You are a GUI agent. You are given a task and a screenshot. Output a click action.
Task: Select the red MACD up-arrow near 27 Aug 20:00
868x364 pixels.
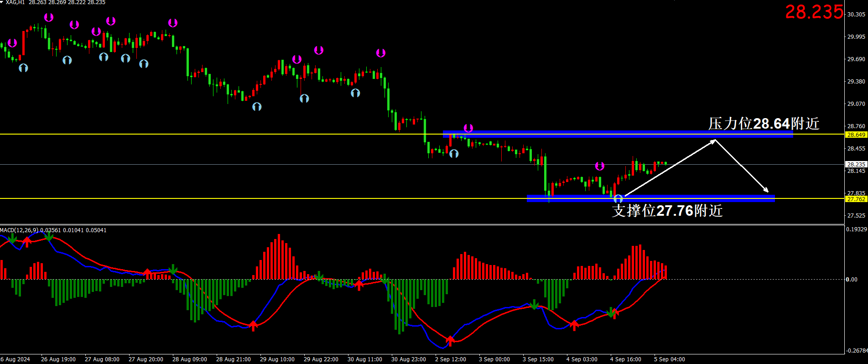point(147,273)
